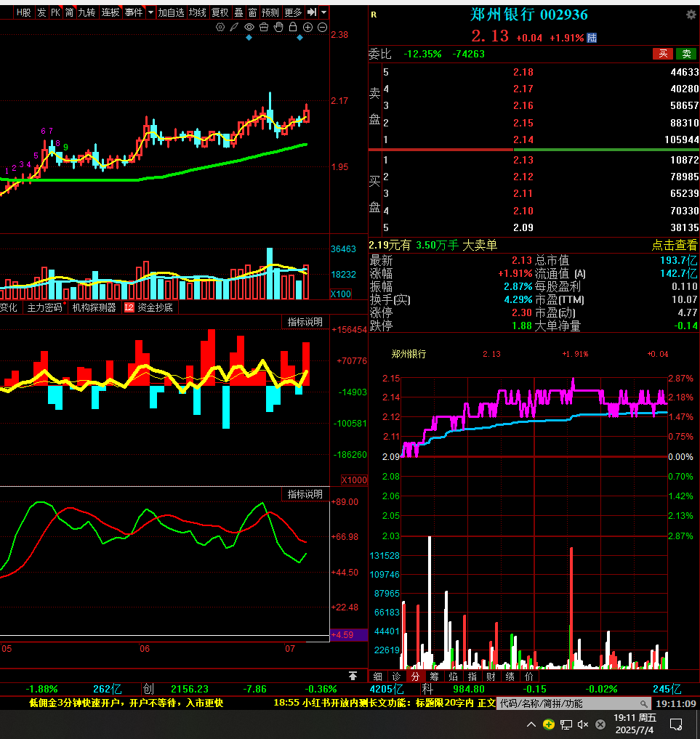Expand the dropdown arrow next to 事件
Image resolution: width=700 pixels, height=739 pixels.
click(x=150, y=12)
